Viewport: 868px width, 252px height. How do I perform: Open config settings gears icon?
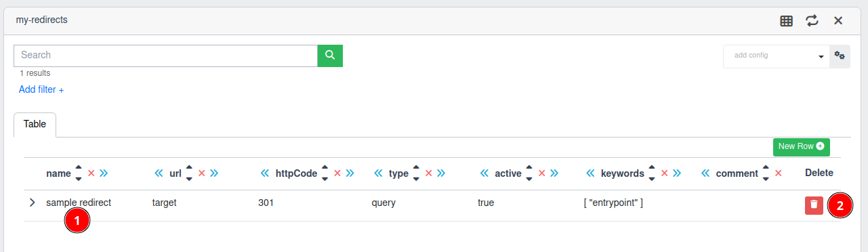coord(840,56)
